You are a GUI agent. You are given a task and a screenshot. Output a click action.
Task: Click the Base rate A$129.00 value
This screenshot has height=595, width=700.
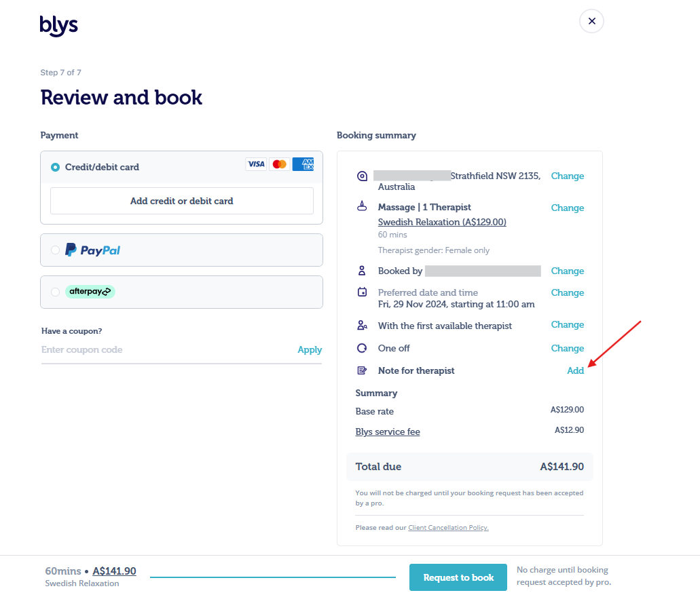[x=567, y=410]
